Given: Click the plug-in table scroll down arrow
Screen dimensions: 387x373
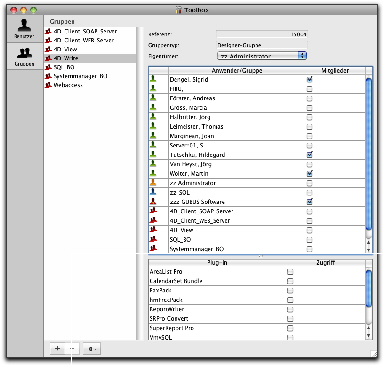Looking at the screenshot, I should click(369, 336).
